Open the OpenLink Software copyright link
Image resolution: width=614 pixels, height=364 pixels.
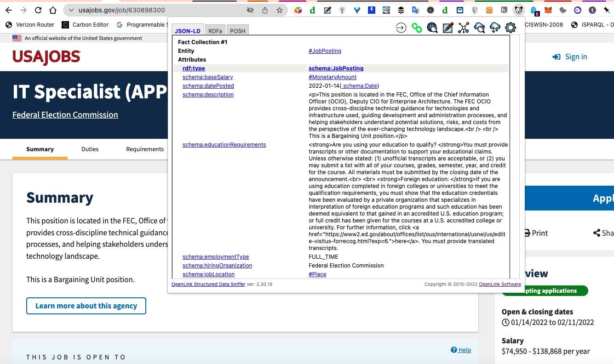point(500,284)
